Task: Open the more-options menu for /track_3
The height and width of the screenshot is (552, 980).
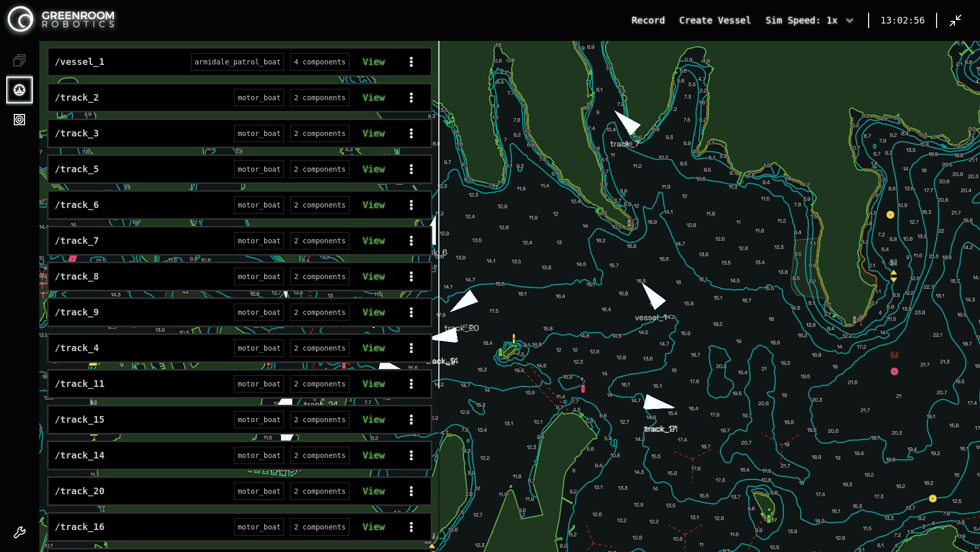Action: (411, 133)
